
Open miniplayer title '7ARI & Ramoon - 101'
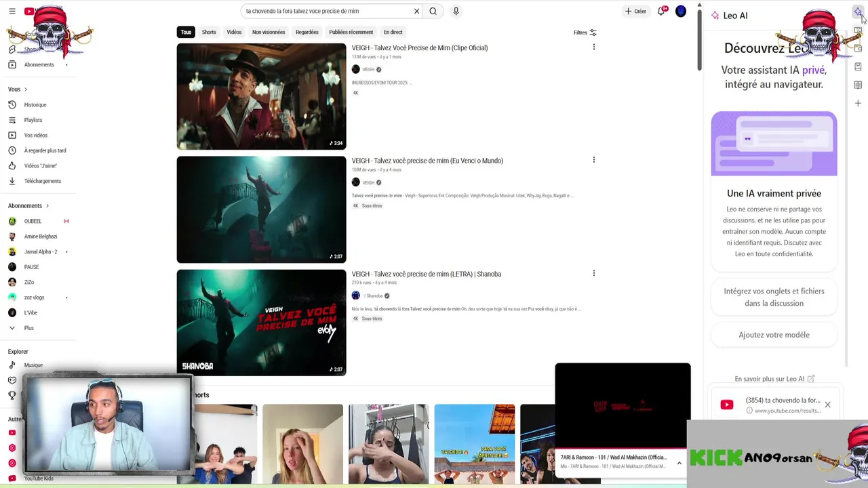(613, 457)
